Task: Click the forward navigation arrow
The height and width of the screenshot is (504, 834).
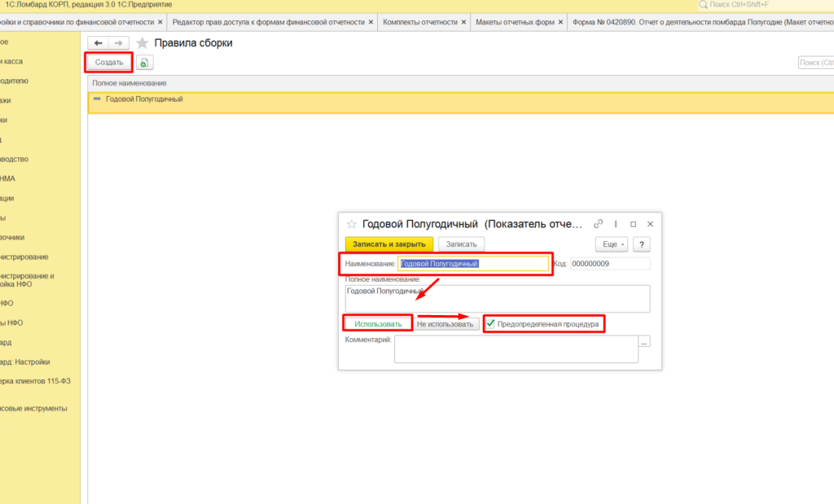Action: pos(118,43)
